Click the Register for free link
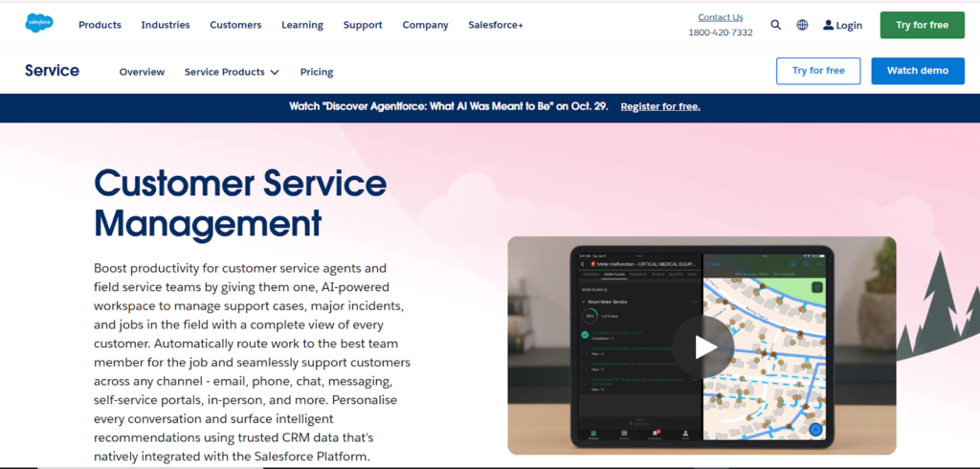The image size is (980, 469). [660, 107]
